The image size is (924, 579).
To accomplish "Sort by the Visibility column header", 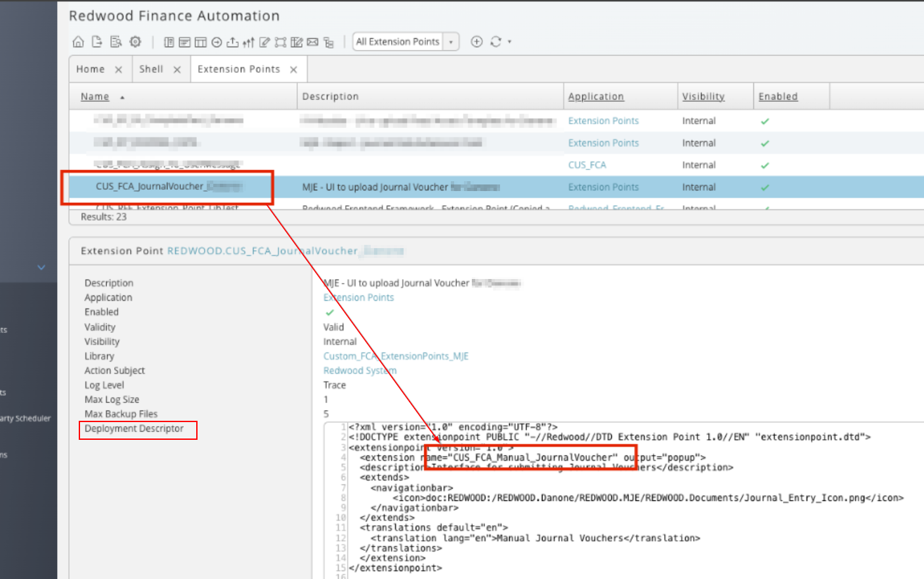I will tap(703, 96).
